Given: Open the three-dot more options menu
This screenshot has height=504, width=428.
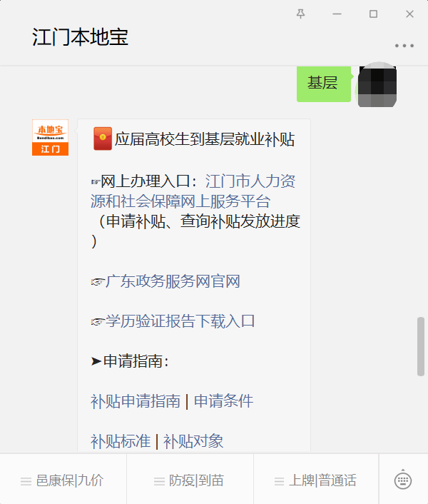Looking at the screenshot, I should [404, 46].
